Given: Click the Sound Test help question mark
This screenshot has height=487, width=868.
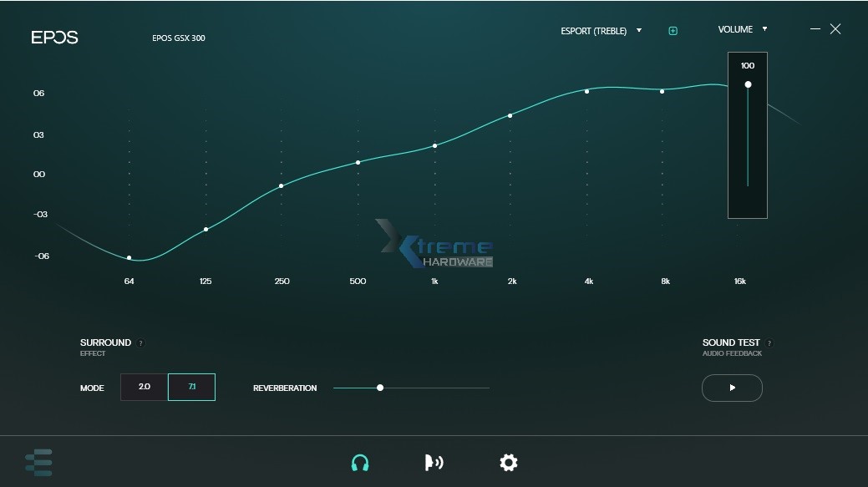Looking at the screenshot, I should [x=769, y=343].
